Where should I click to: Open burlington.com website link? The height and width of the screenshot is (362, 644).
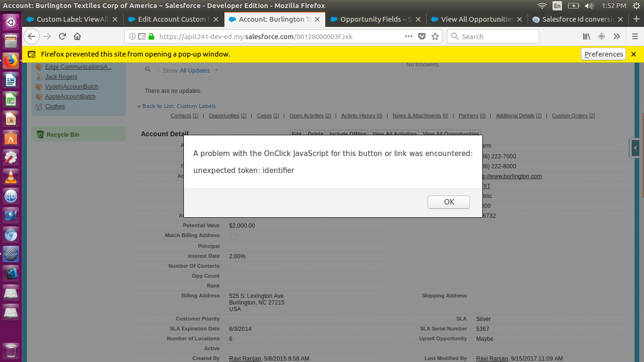coord(511,176)
